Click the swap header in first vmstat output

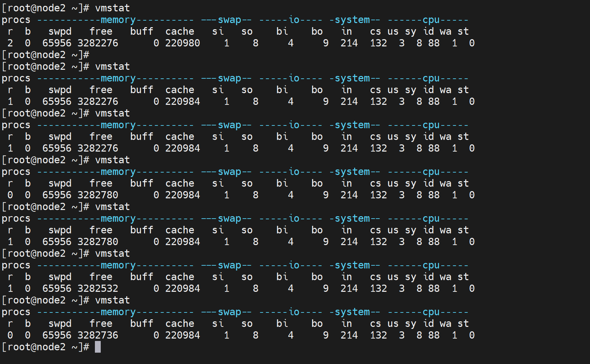click(229, 20)
